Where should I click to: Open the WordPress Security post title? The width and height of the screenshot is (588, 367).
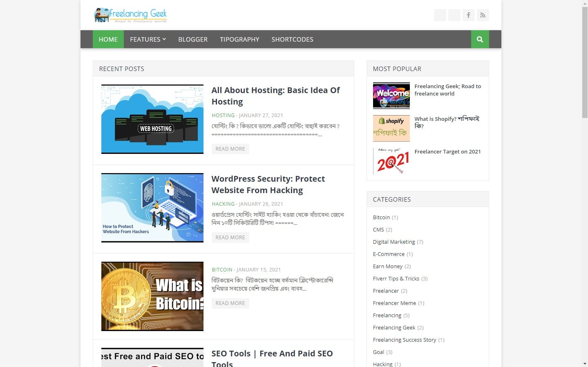click(x=268, y=185)
